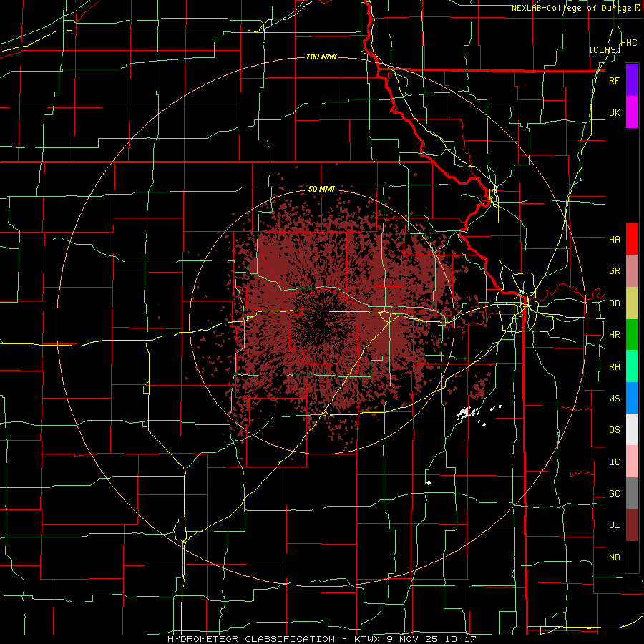The image size is (644, 644).
Task: Click the purple RF legend color block
Action: (x=632, y=80)
